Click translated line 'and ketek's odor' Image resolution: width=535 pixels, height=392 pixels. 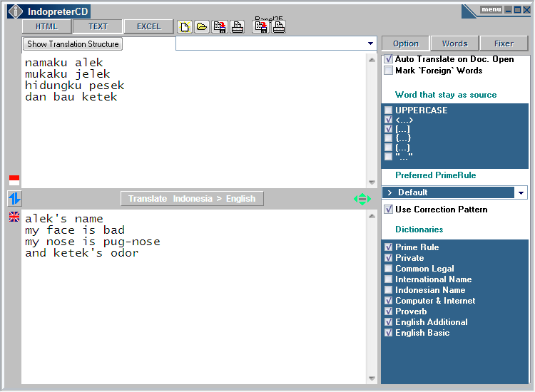82,253
